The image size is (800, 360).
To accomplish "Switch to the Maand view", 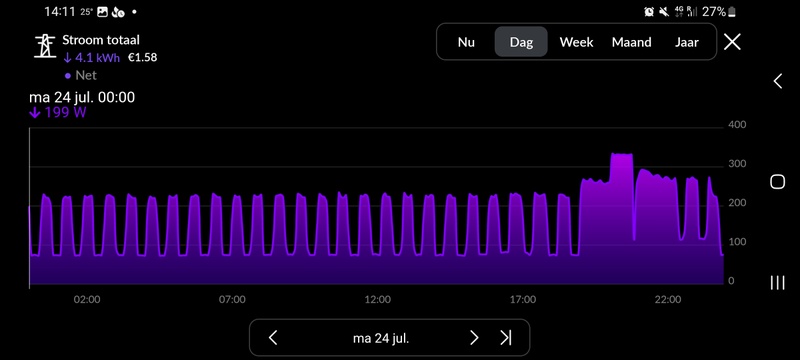I will click(x=632, y=42).
